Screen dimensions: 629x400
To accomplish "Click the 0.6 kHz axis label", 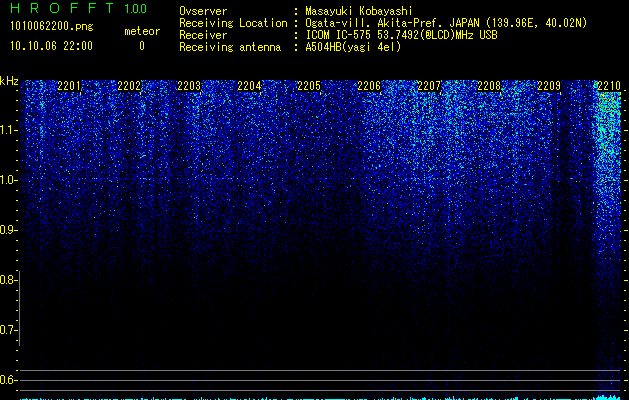I will pos(8,380).
